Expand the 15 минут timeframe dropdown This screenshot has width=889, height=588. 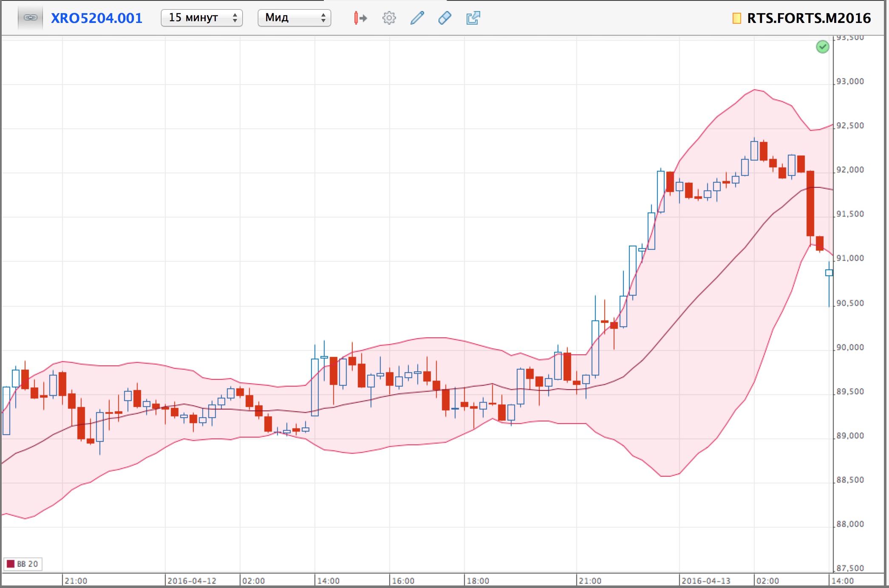(x=201, y=18)
